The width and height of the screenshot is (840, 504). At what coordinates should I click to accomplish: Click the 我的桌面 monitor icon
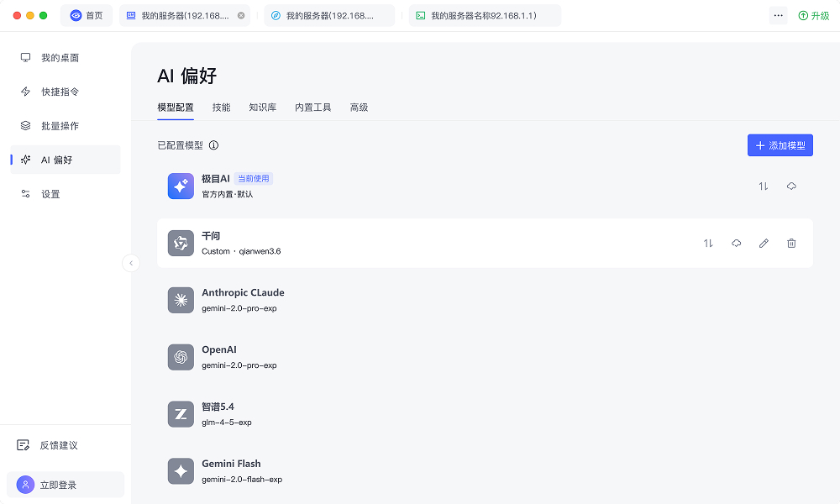point(25,58)
